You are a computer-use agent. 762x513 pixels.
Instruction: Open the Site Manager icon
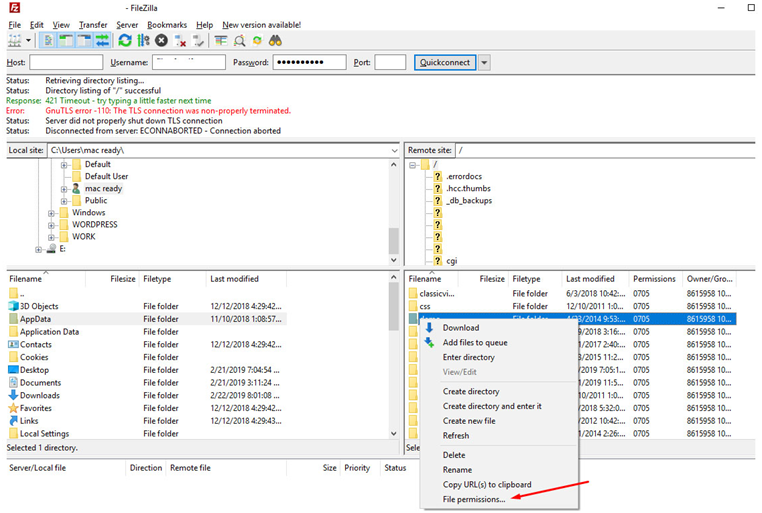(x=15, y=41)
